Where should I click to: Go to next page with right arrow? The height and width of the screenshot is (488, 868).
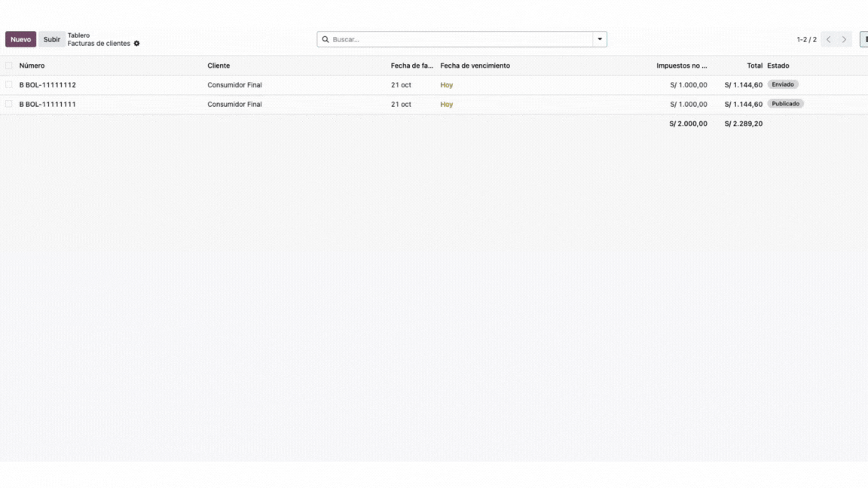[x=844, y=39]
